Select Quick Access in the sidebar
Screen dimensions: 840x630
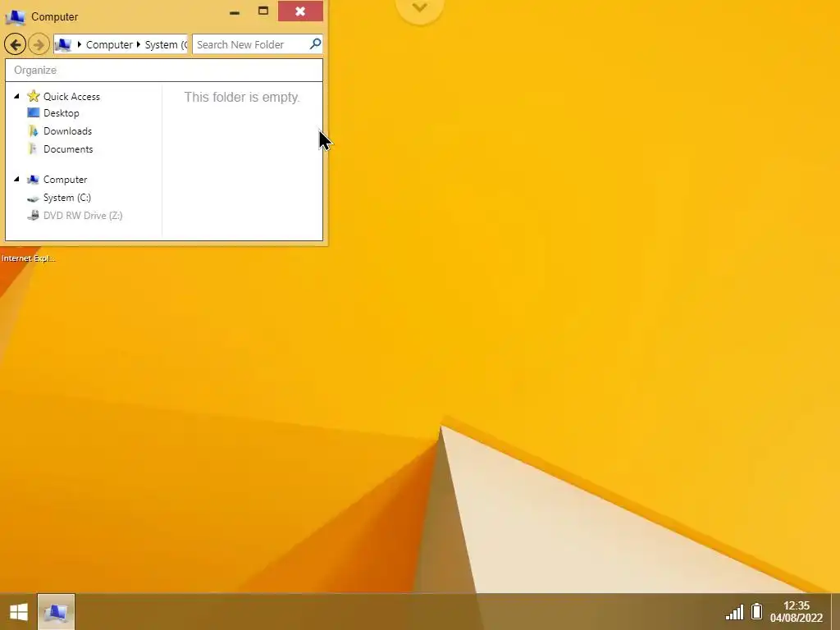72,97
